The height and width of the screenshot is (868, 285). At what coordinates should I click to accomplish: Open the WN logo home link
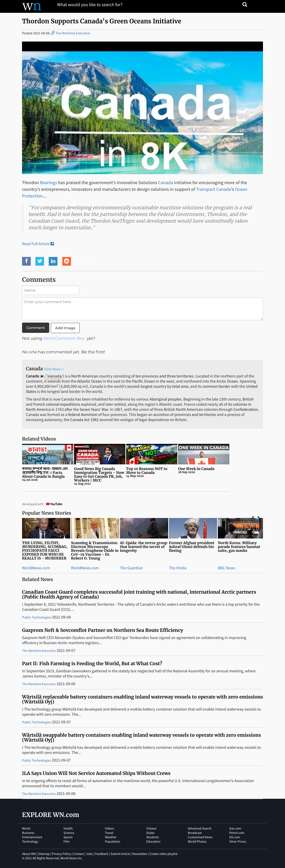(32, 6)
